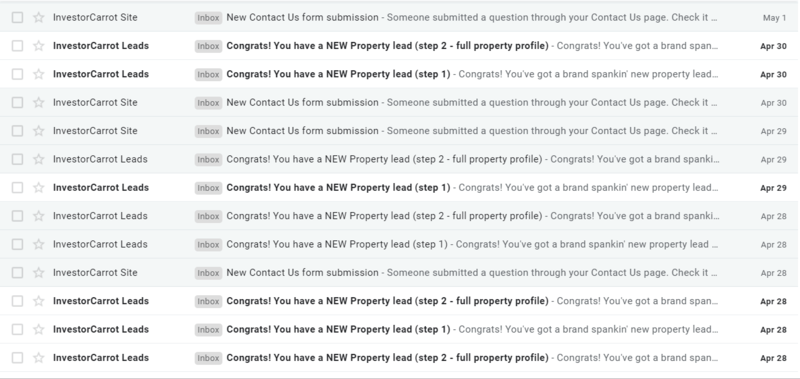Click Inbox label on unread Apr 30 step 1 email
This screenshot has width=800, height=379.
tap(208, 74)
